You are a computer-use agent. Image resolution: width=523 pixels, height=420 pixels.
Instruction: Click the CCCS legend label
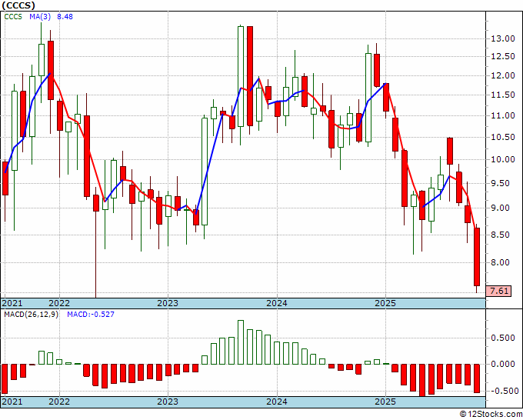pos(13,17)
